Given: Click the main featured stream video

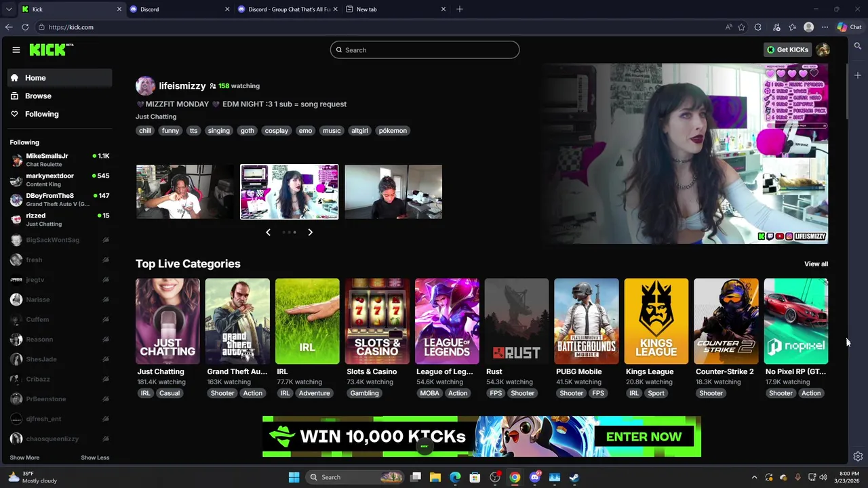Looking at the screenshot, I should click(x=685, y=153).
